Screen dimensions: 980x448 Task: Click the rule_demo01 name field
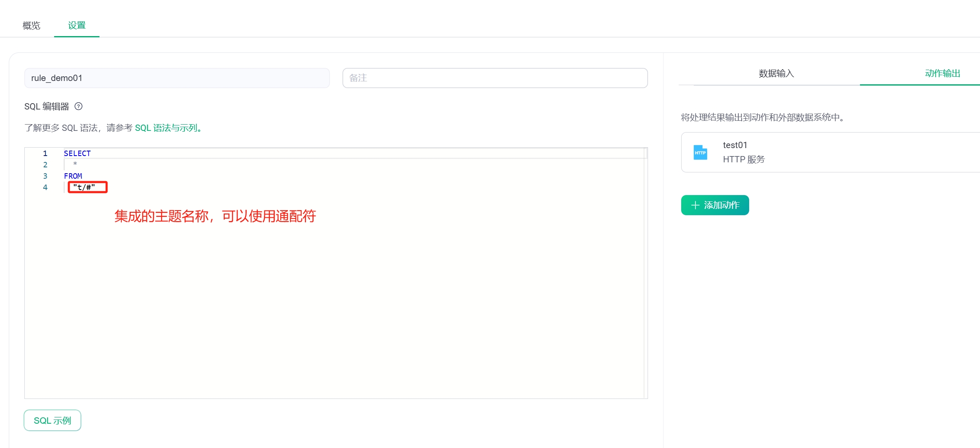coord(177,78)
